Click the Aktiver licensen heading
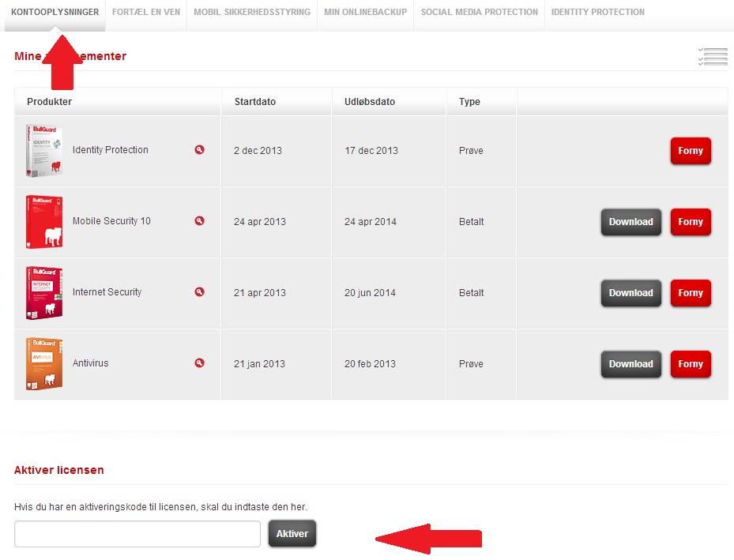 pyautogui.click(x=59, y=470)
